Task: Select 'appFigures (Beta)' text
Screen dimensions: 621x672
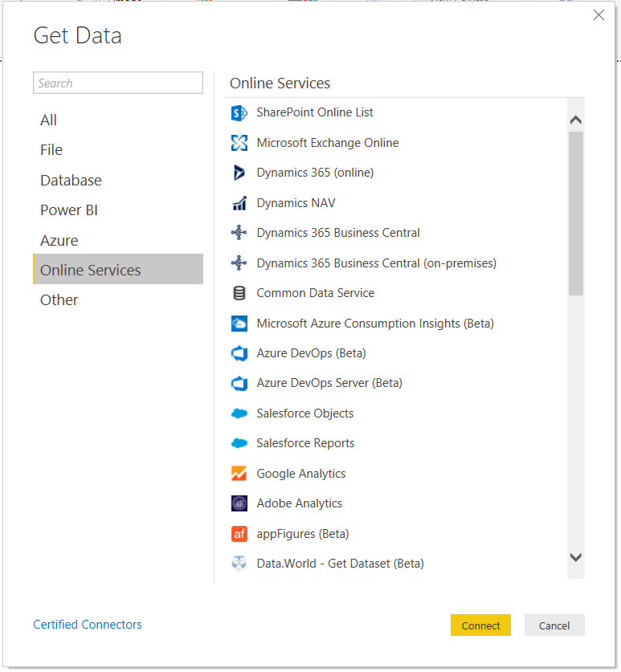Action: 303,534
